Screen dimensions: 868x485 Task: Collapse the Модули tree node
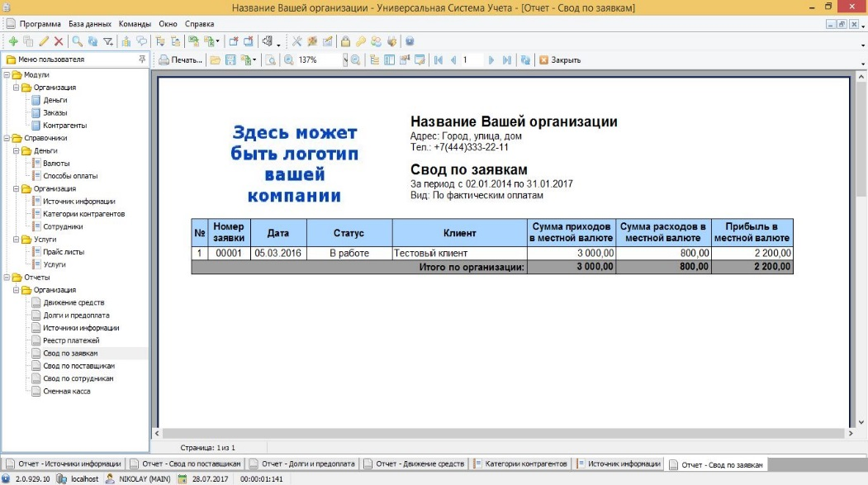(x=7, y=74)
